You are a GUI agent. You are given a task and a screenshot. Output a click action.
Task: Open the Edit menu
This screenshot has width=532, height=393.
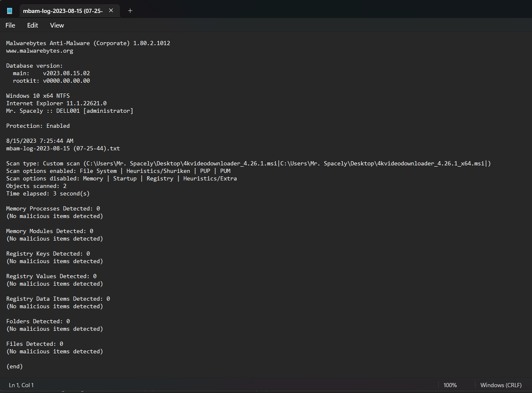[33, 25]
